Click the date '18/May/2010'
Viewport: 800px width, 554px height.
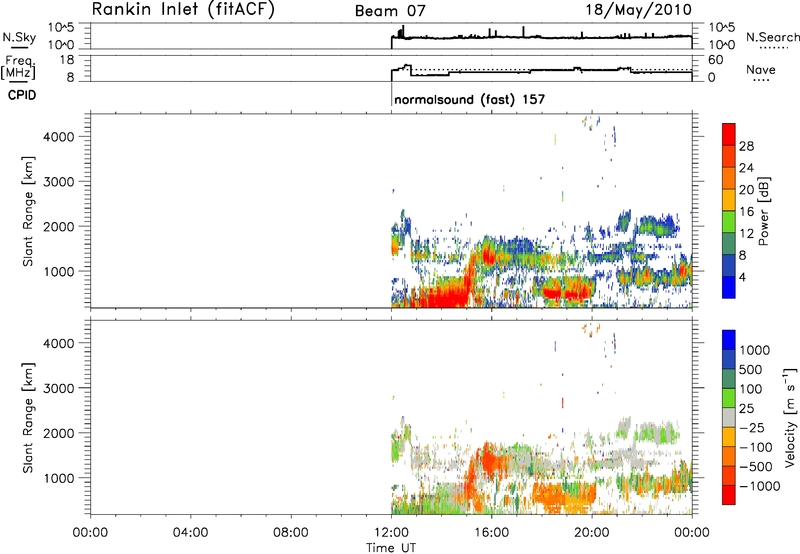638,10
